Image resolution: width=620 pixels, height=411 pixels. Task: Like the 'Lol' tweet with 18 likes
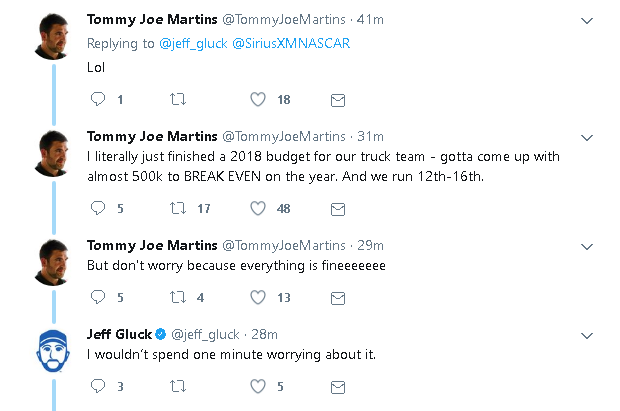point(258,99)
